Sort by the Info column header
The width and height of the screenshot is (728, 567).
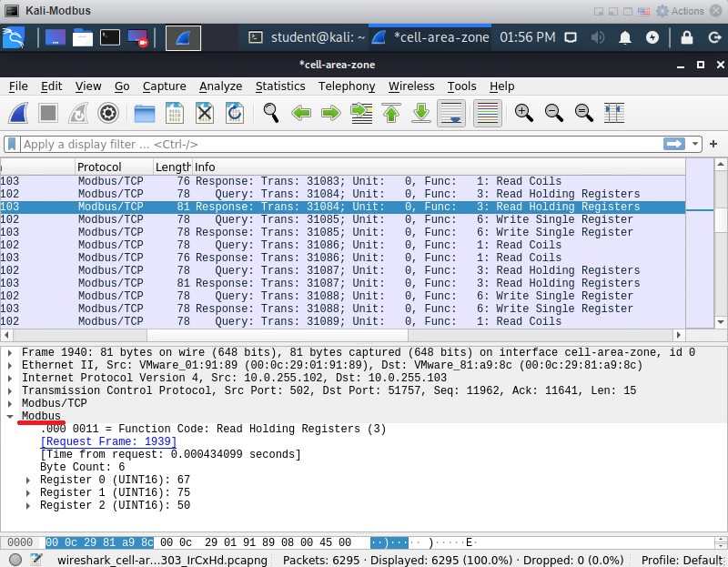pos(439,167)
